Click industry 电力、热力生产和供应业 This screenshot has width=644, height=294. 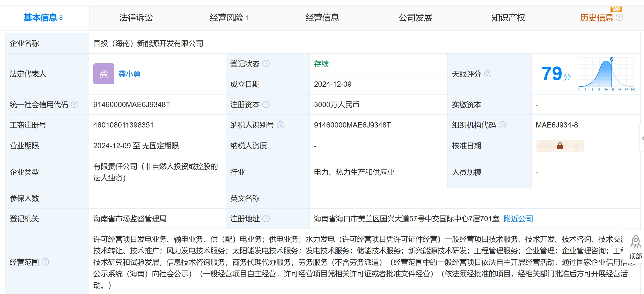(x=354, y=172)
